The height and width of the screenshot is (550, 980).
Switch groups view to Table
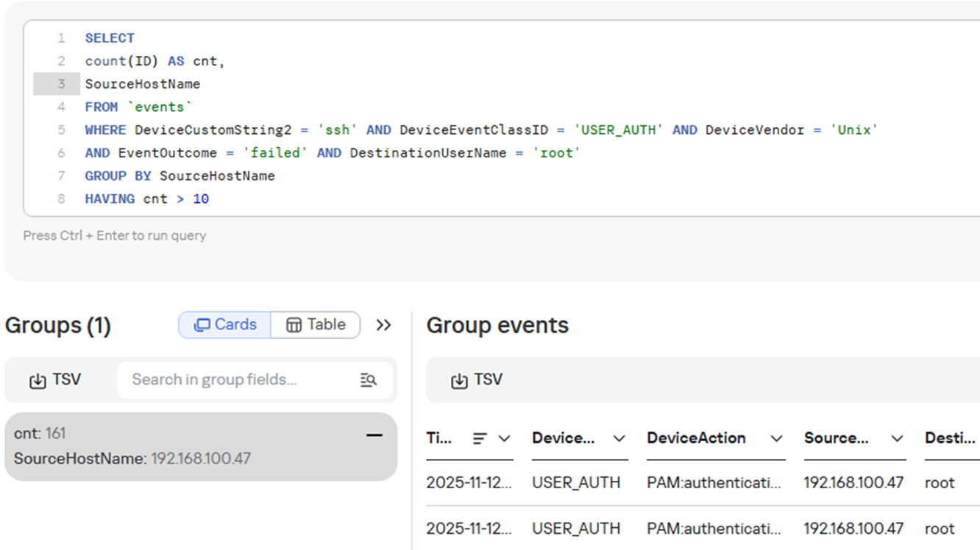pos(316,325)
